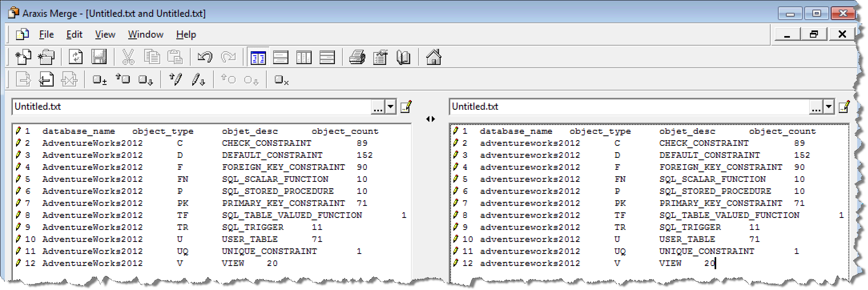The height and width of the screenshot is (290, 868).
Task: Restore the inner document window
Action: [814, 34]
